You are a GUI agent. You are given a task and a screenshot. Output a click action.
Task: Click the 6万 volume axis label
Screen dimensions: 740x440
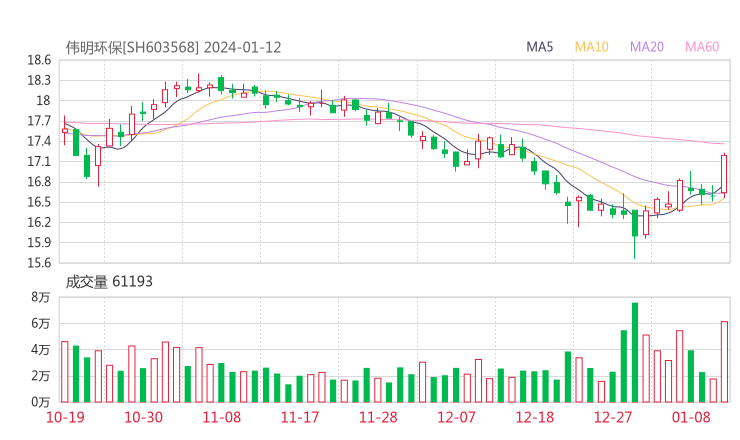pos(41,323)
